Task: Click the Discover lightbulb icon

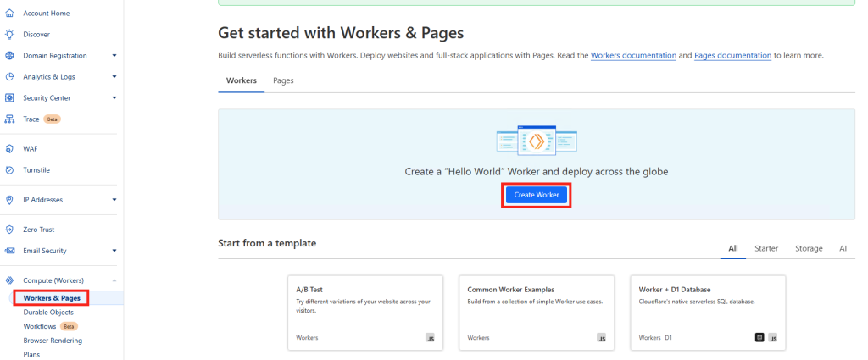Action: tap(9, 34)
